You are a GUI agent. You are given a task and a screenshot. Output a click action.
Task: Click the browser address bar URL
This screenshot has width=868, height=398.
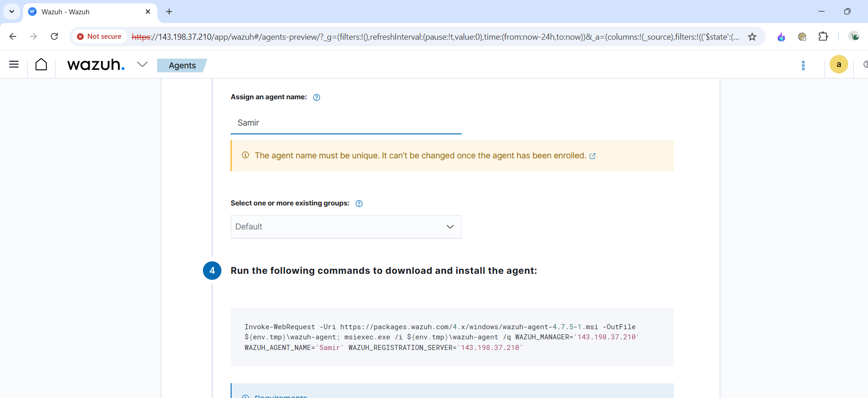435,37
